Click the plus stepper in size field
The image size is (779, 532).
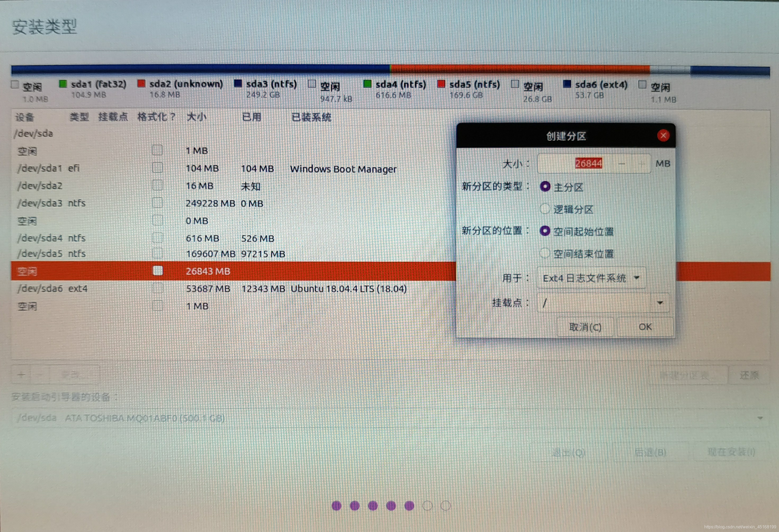[x=641, y=164]
